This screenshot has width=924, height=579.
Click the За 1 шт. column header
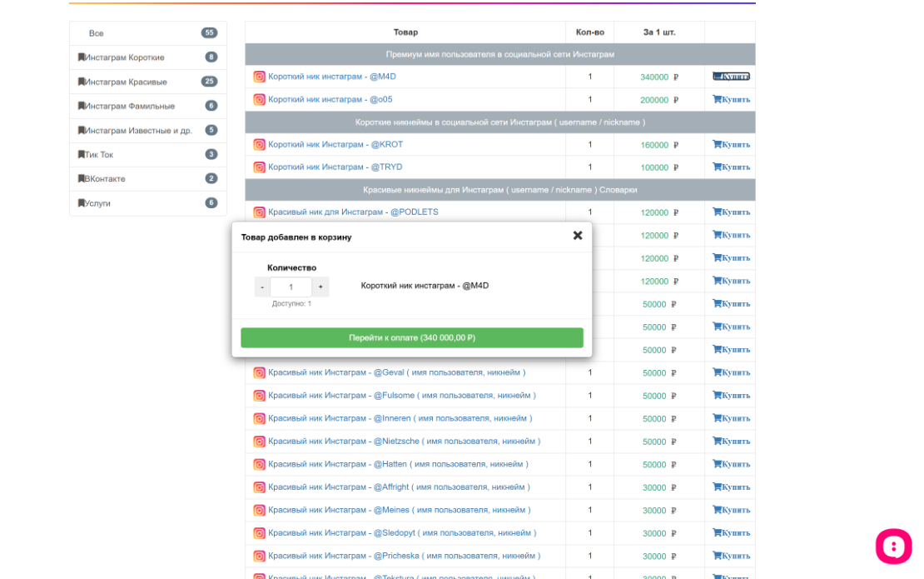(x=658, y=32)
